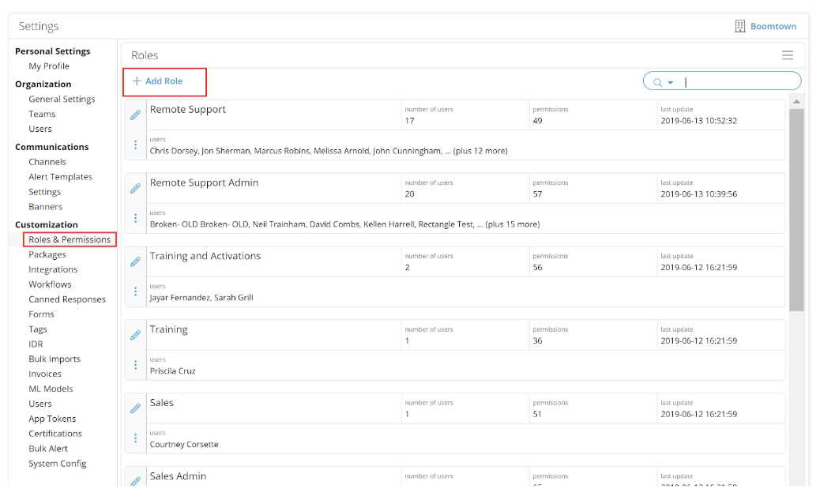The height and width of the screenshot is (504, 820).
Task: Click number of users value 20
Action: 409,194
